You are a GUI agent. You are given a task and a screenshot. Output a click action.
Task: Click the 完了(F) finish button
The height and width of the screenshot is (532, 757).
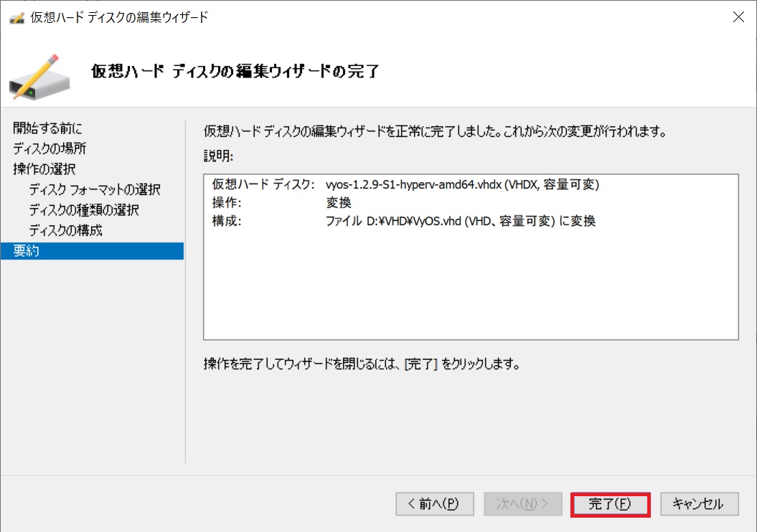click(610, 504)
